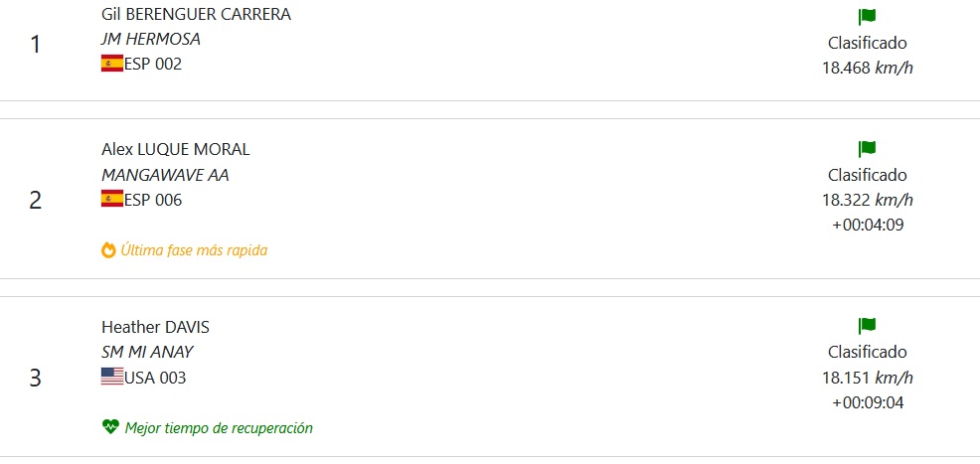The height and width of the screenshot is (464, 980).
Task: Click the Spain flag beside ESP 006
Action: (111, 200)
